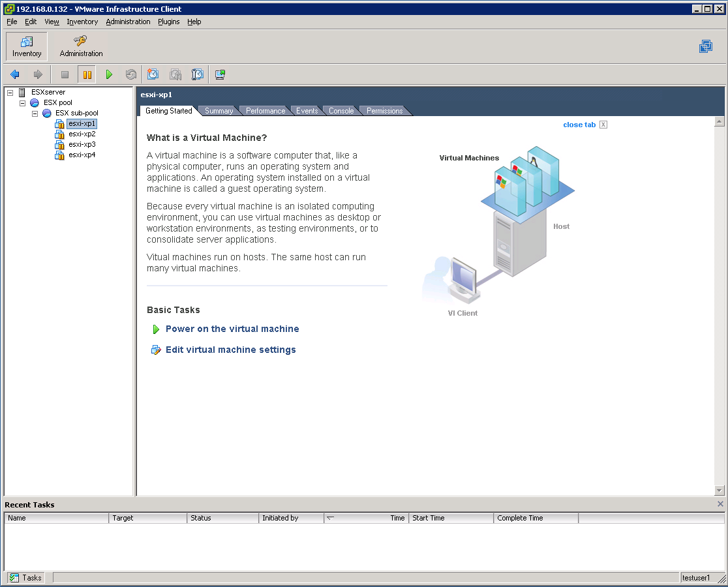Screen dimensions: 728x587
Task: Click Power on the virtual machine link
Action: 232,329
